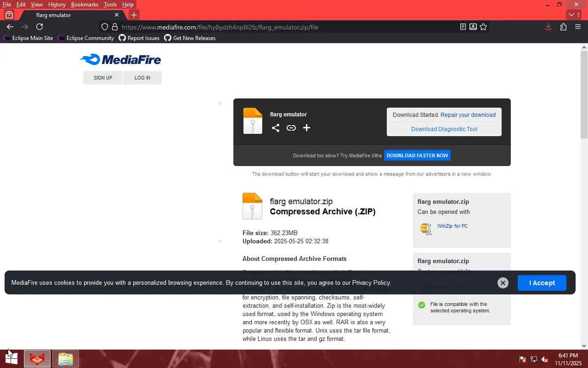Screen dimensions: 588x368
Task: Click the browser icon in the taskbar
Action: click(x=37, y=359)
